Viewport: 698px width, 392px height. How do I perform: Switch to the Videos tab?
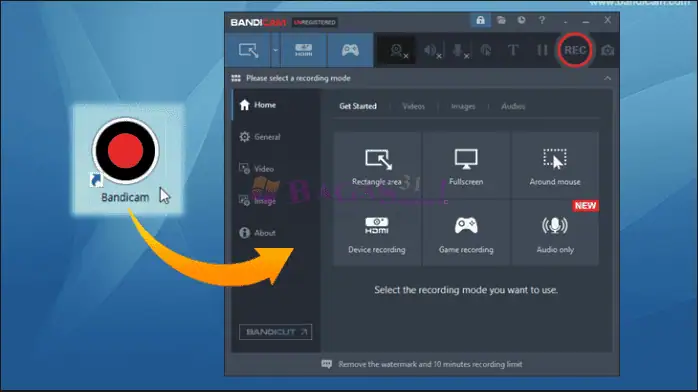pyautogui.click(x=413, y=106)
